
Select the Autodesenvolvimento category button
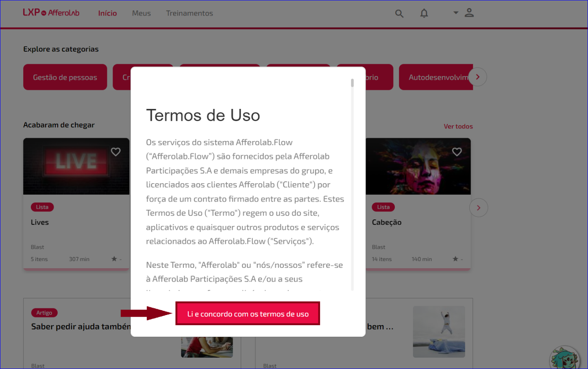point(436,77)
